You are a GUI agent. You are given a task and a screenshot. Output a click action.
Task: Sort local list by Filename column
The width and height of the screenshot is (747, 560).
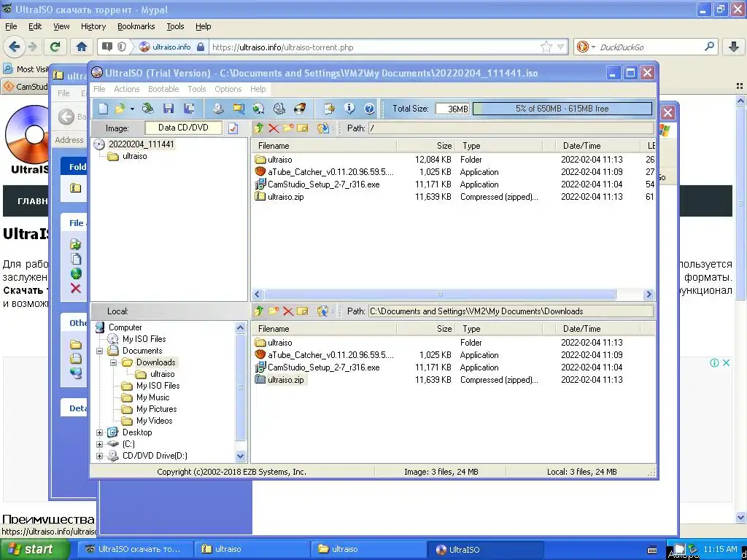click(x=324, y=329)
